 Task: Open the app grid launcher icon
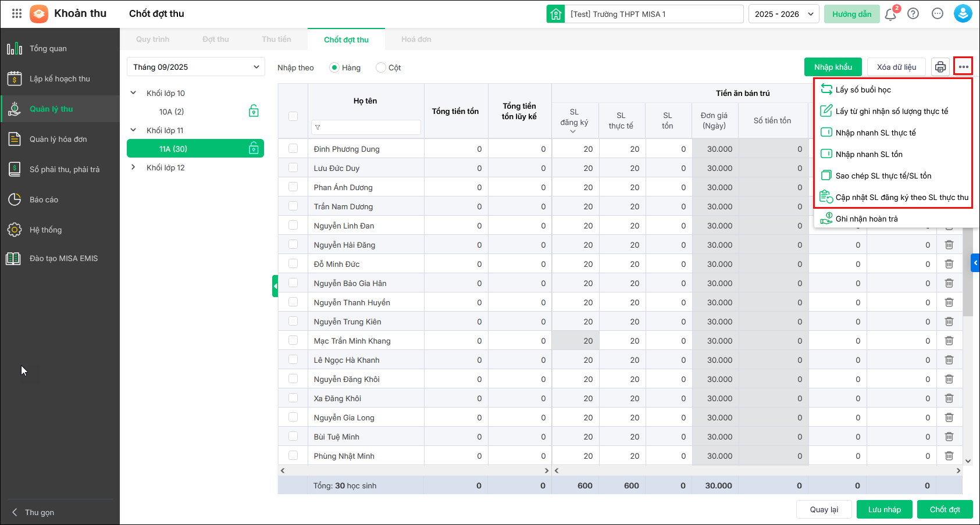(17, 13)
